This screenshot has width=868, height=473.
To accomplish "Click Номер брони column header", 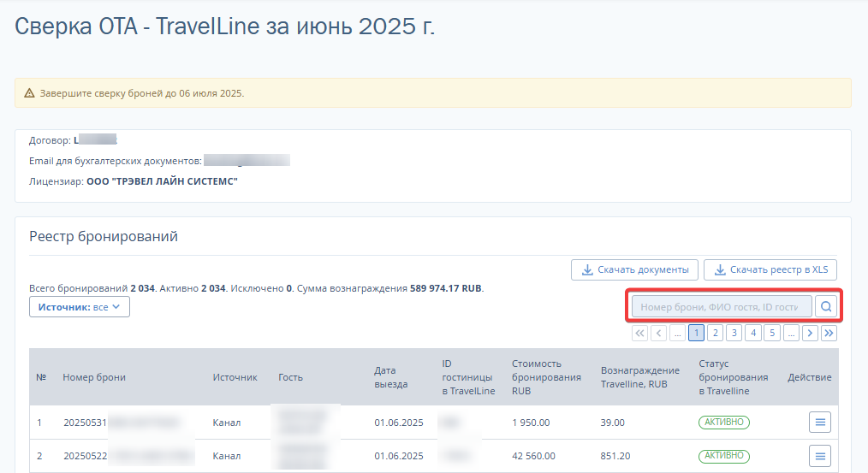I will click(x=94, y=377).
